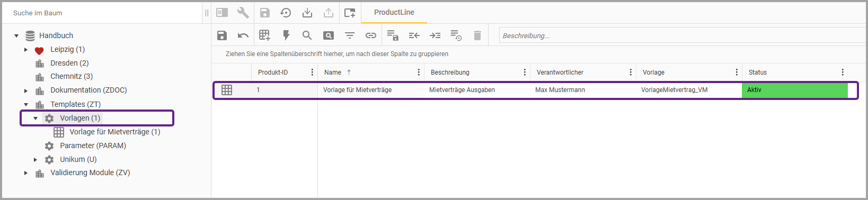This screenshot has height=200, width=868.
Task: Open the filter lines icon
Action: click(x=350, y=35)
